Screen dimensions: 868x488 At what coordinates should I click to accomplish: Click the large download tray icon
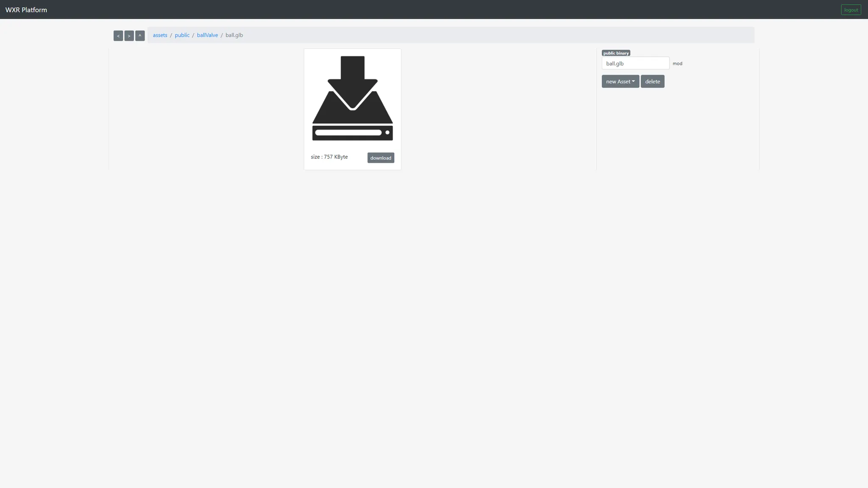tap(352, 98)
